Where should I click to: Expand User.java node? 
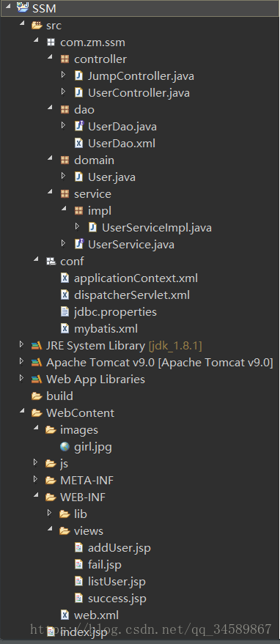[x=63, y=176]
